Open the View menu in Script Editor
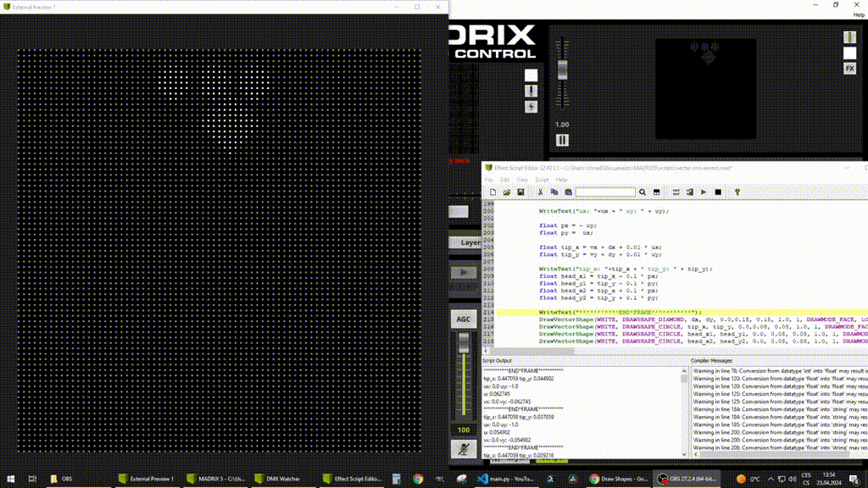 [522, 180]
